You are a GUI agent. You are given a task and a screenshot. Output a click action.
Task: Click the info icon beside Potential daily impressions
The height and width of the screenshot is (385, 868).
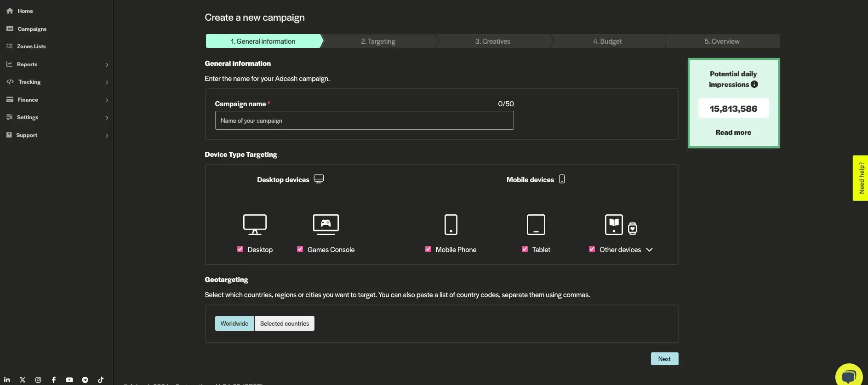754,85
